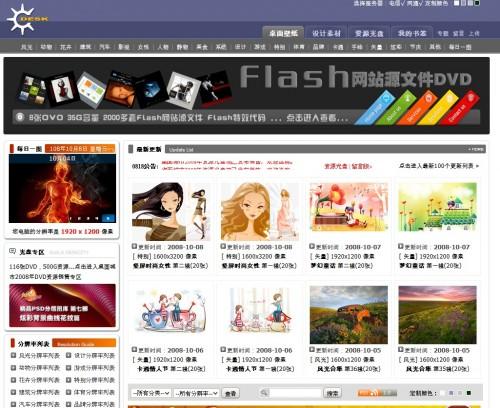Click the update-time icon on 梦幻童话 第二辑 card

point(312,246)
